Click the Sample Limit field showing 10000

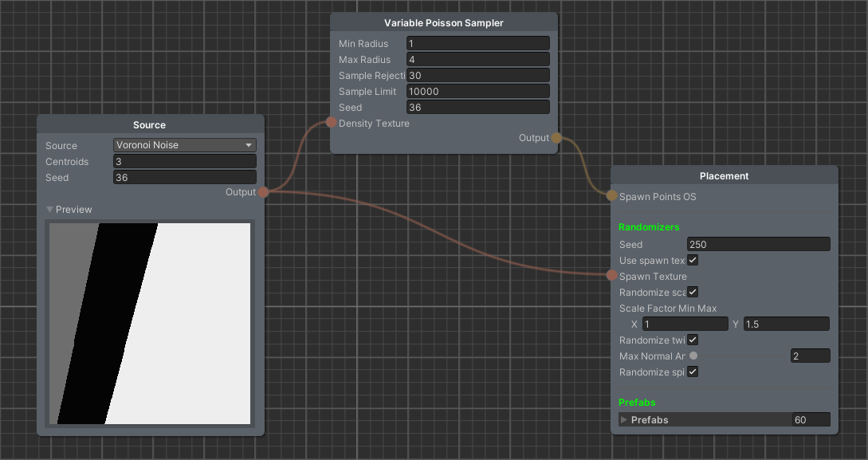477,91
